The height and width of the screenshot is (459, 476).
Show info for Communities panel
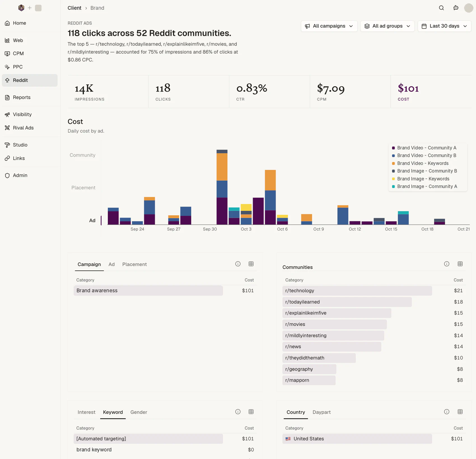447,264
